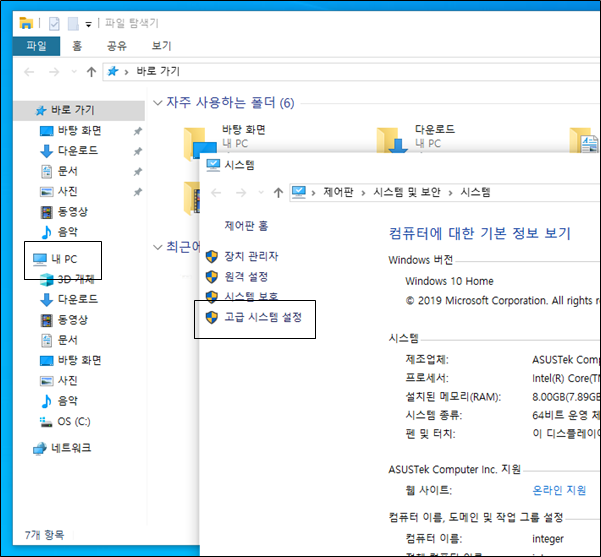Viewport: 601px width, 557px height.
Task: Click System window back arrow
Action: coord(216,192)
